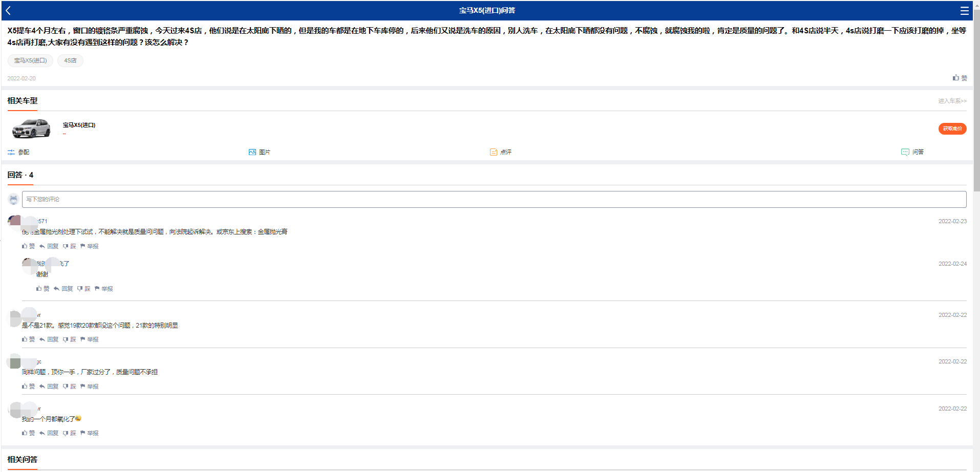Focus the 写下您的评论 comment box

coord(494,199)
